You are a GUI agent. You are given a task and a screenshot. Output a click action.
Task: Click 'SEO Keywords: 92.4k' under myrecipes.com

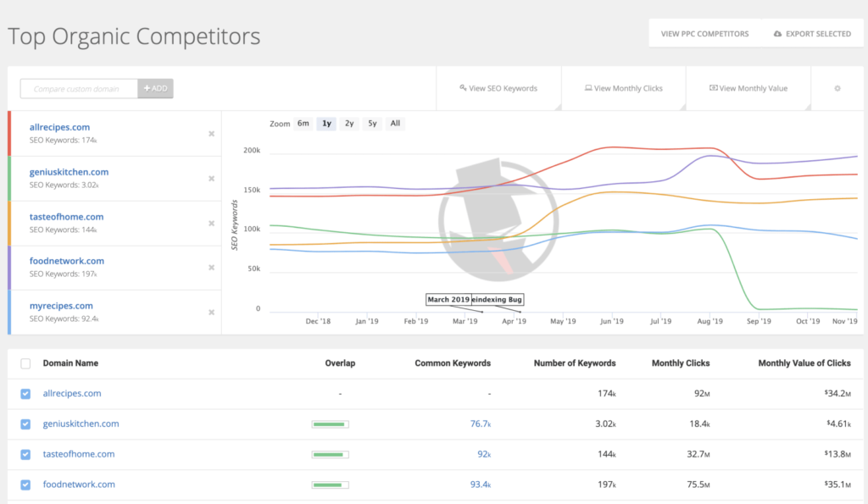[x=64, y=318]
